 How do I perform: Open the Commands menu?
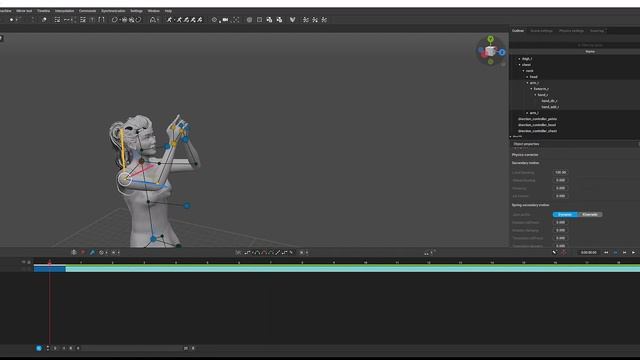[87, 11]
